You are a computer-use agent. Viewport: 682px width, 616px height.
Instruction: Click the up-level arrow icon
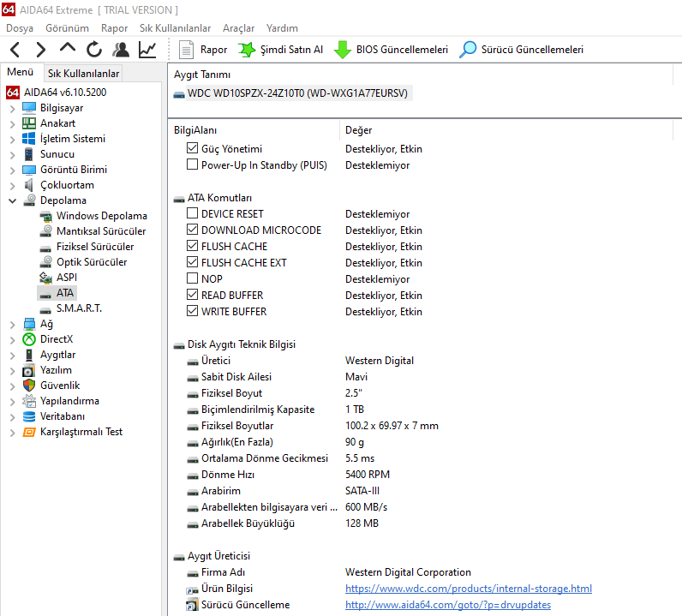click(68, 48)
